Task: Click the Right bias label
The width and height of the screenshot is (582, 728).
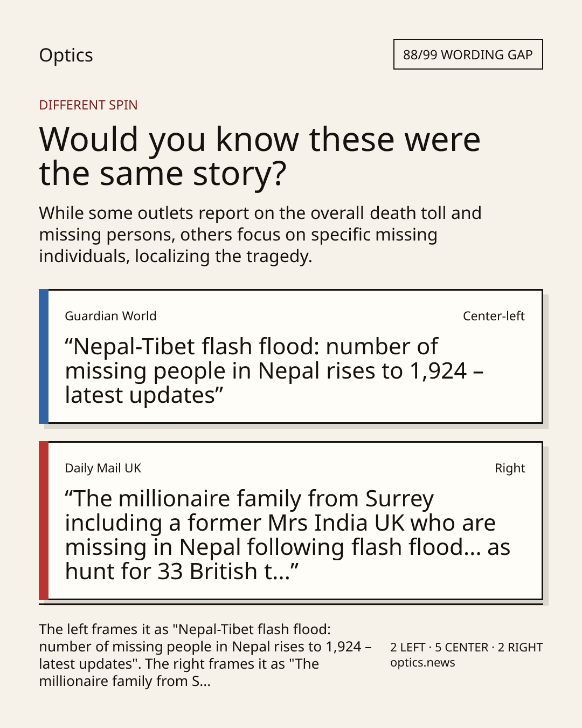Action: [510, 468]
